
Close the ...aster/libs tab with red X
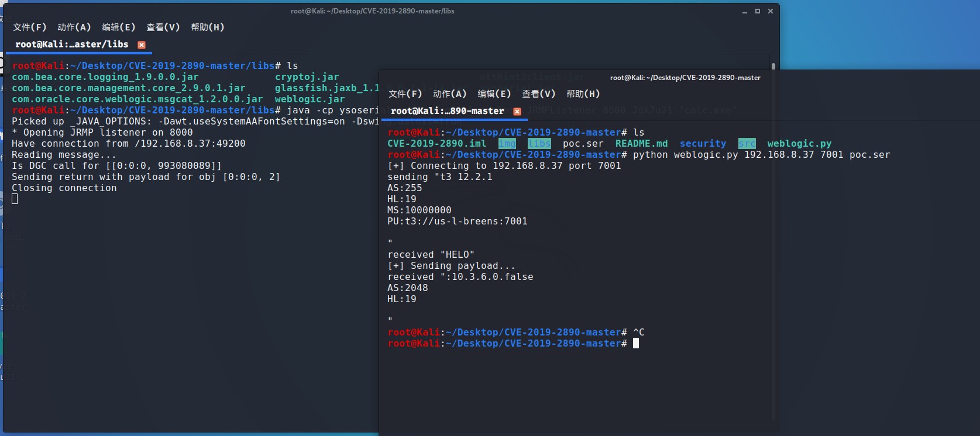pos(142,45)
